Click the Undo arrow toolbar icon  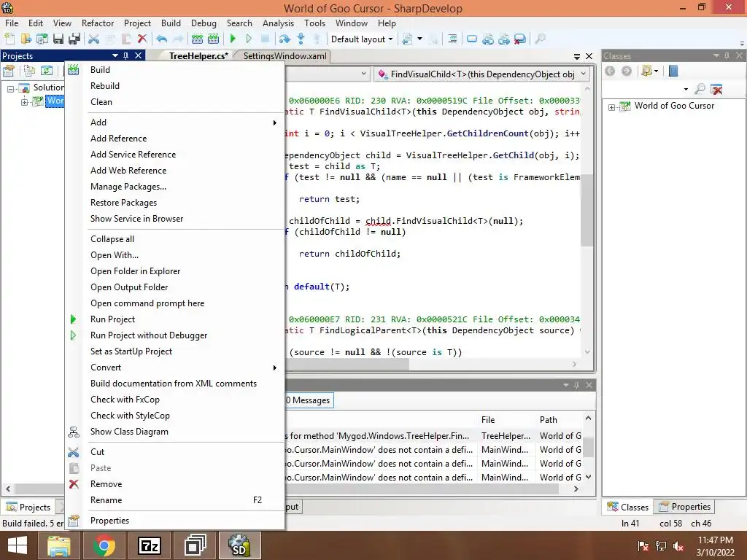tap(161, 39)
